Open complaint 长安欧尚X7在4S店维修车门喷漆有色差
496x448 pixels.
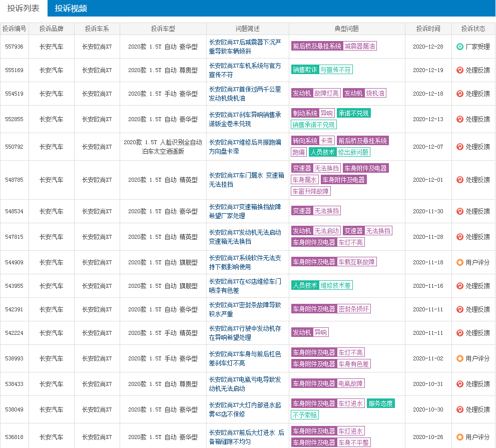click(245, 286)
